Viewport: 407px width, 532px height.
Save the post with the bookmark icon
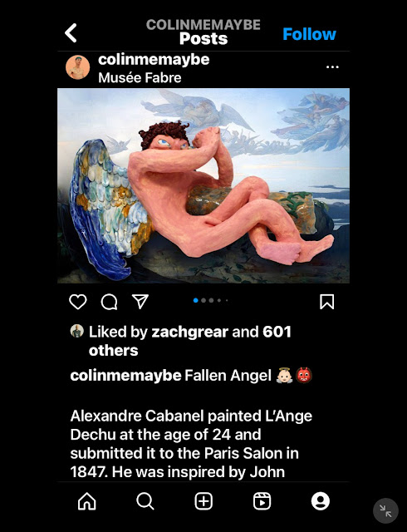coord(327,302)
